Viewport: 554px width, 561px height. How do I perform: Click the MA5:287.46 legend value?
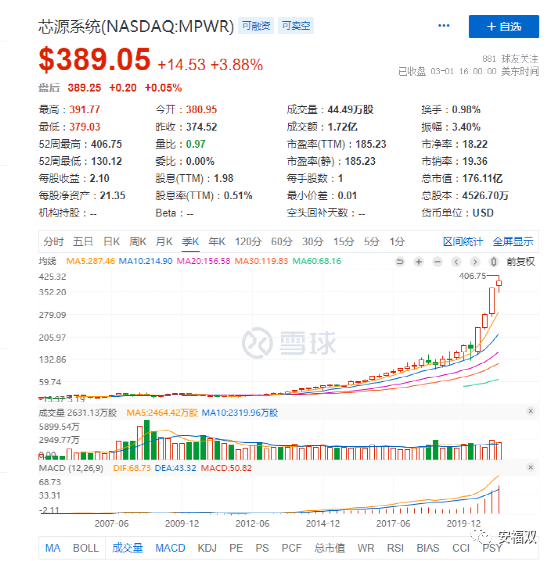pos(91,261)
